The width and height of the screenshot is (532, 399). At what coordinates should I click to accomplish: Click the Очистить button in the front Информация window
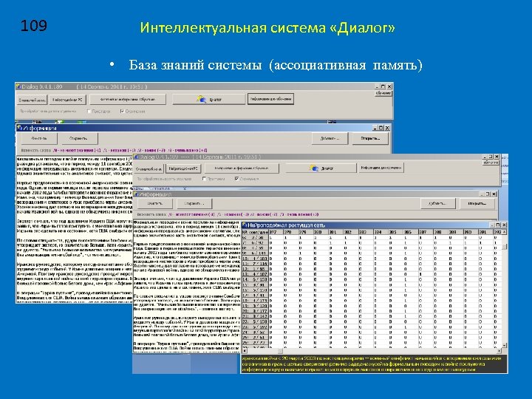pos(155,204)
